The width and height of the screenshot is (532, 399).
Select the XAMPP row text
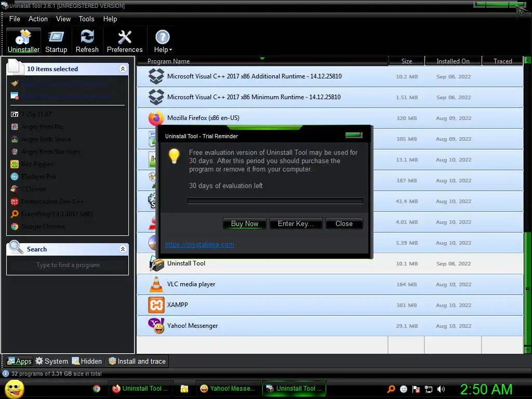tap(178, 304)
